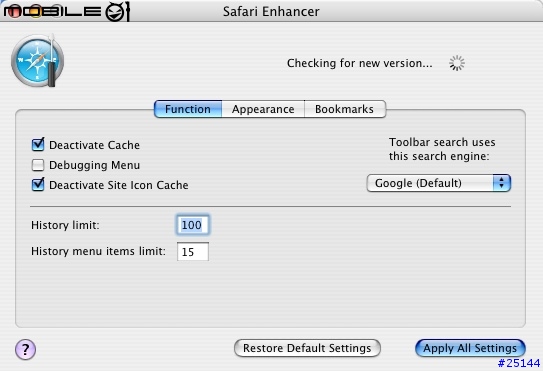This screenshot has height=371, width=543.
Task: Switch to the Appearance tab
Action: click(x=263, y=109)
